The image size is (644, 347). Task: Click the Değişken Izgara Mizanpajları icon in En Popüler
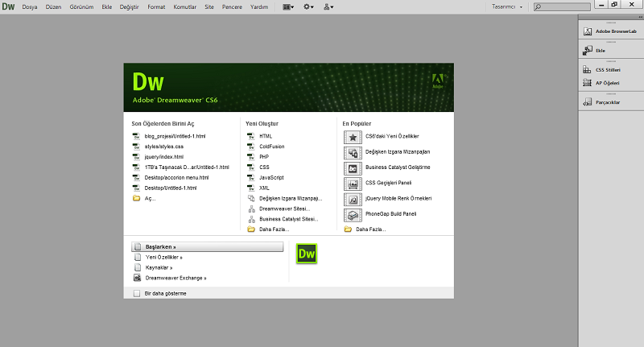click(x=353, y=153)
